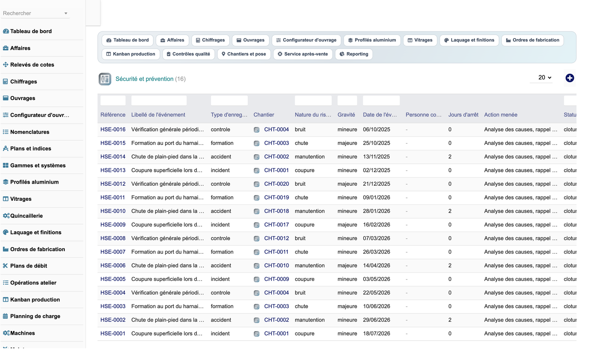Click 'manutention' in row HSE-0010

click(310, 211)
